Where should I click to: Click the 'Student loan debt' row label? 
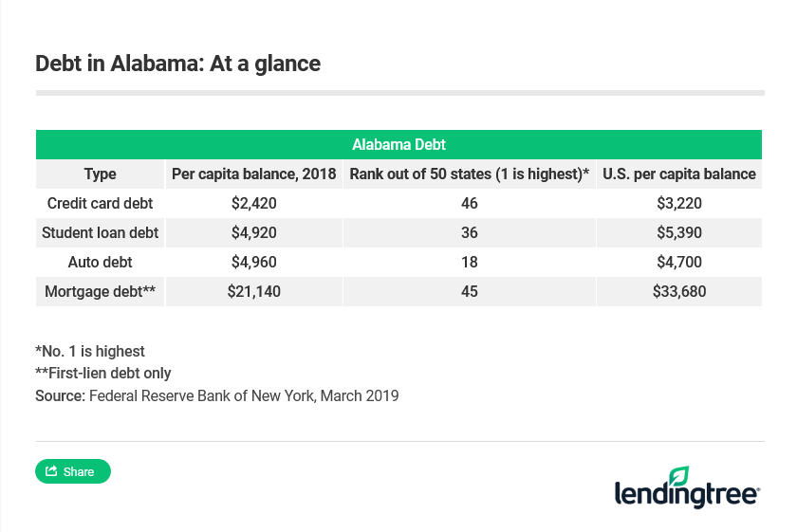coord(100,232)
